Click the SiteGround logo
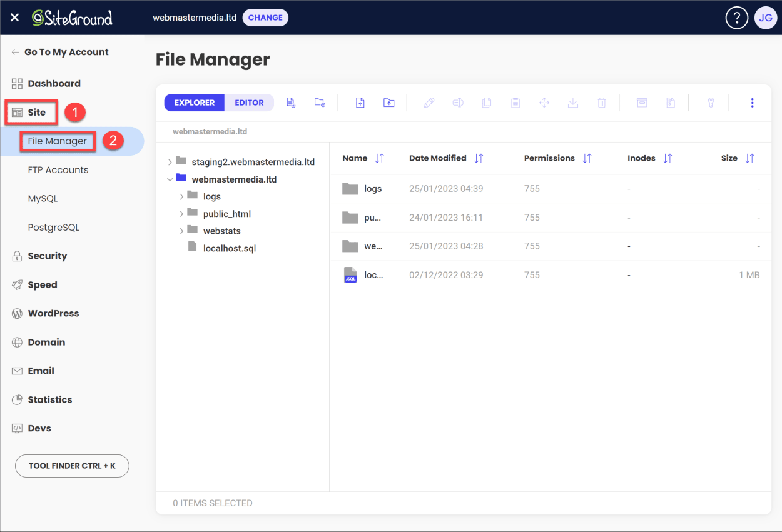This screenshot has height=532, width=782. tap(73, 18)
